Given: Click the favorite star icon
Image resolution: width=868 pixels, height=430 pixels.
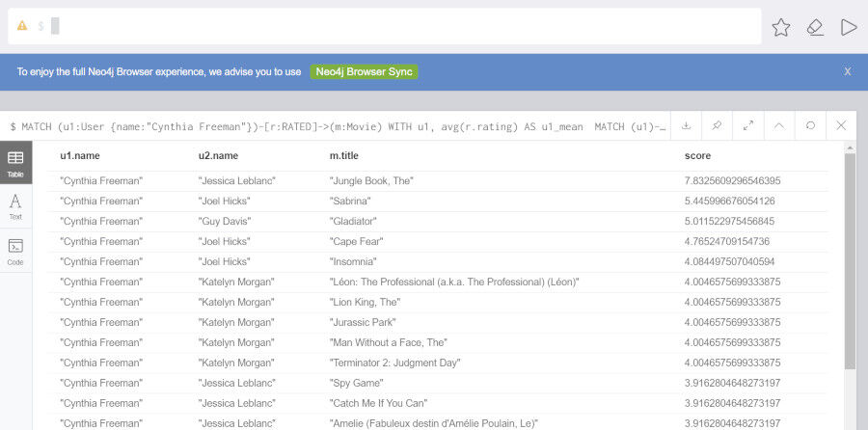Looking at the screenshot, I should (780, 27).
